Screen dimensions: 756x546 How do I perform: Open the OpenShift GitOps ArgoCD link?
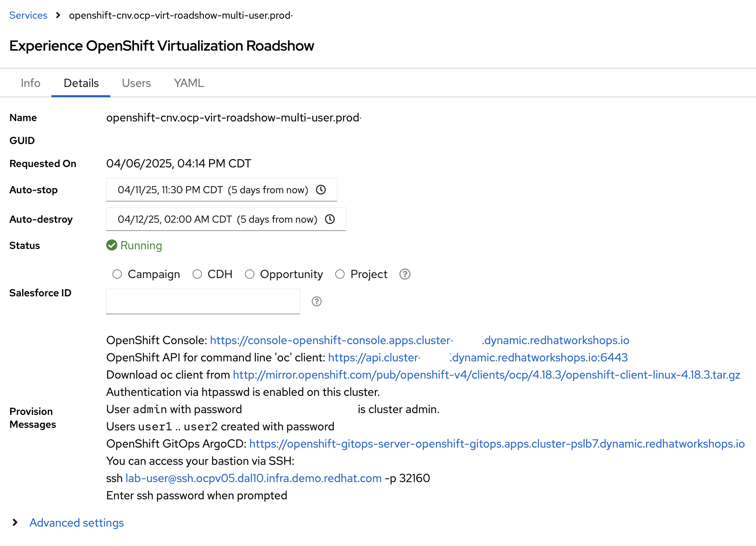click(x=497, y=444)
